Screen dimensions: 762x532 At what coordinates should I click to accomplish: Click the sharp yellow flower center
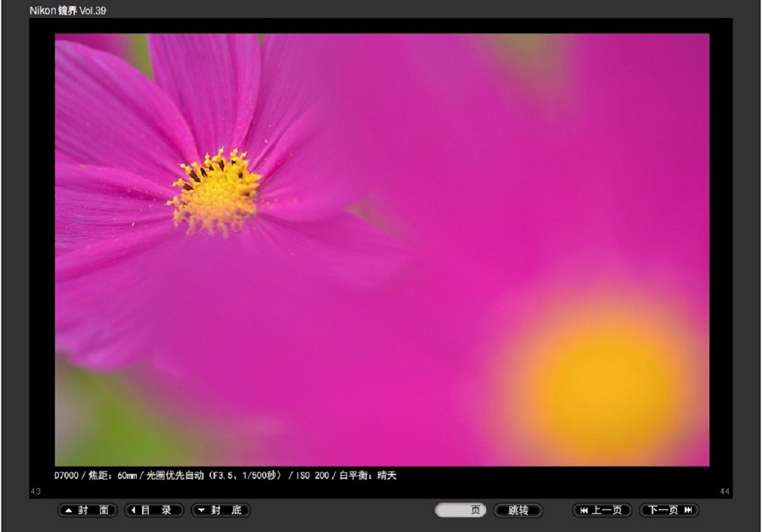pyautogui.click(x=215, y=193)
